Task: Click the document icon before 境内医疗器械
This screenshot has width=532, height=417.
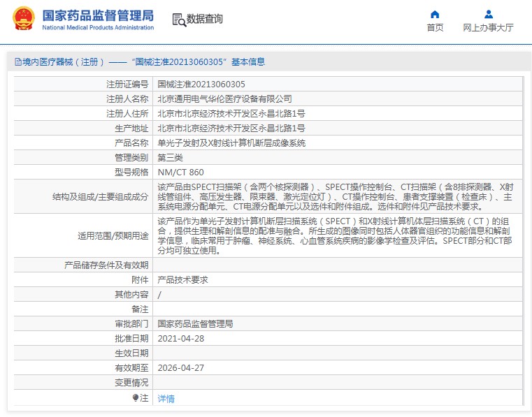Action: coord(18,62)
